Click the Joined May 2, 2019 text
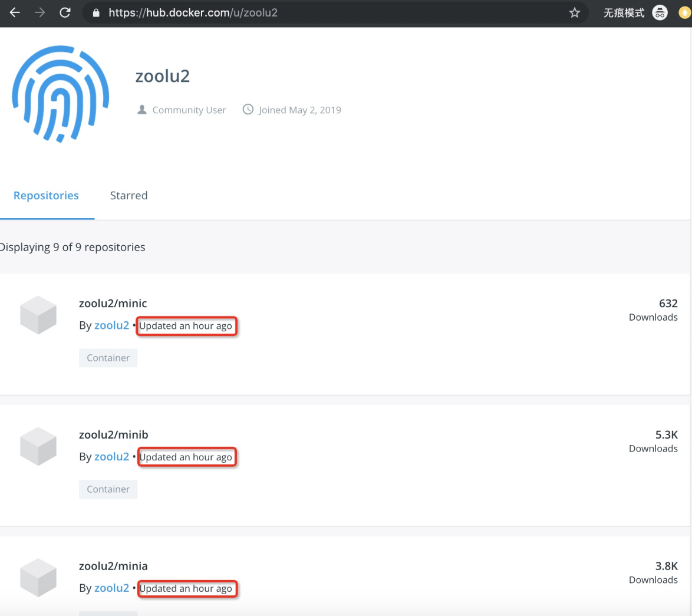Screen dimensions: 692x616 [299, 110]
